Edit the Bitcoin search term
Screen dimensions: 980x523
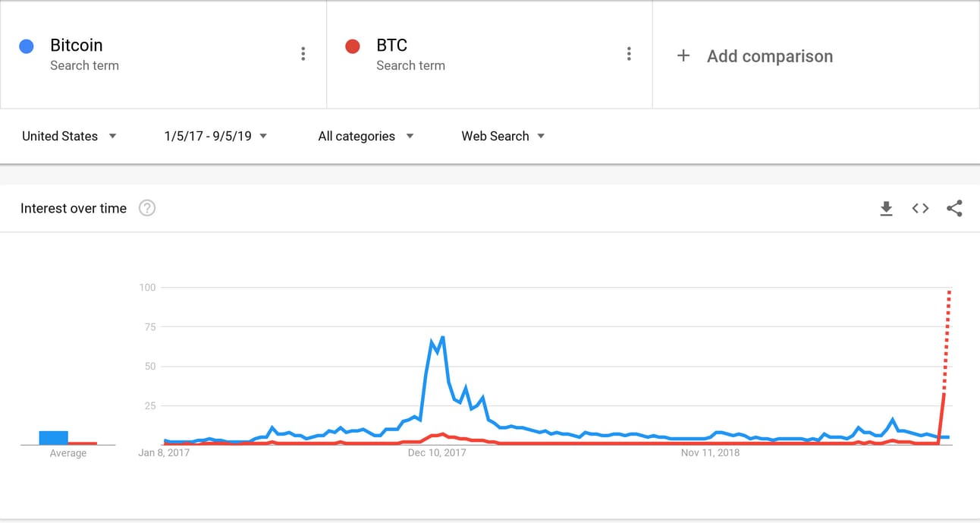click(x=77, y=46)
